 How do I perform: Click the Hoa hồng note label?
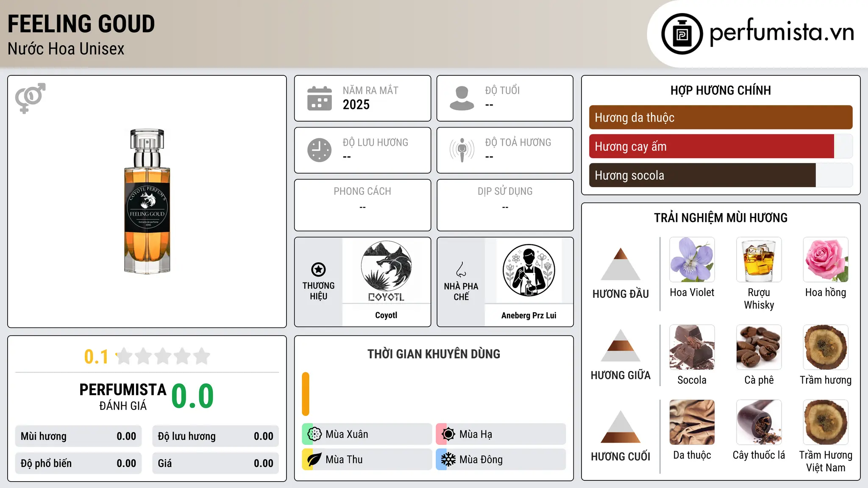pyautogui.click(x=826, y=292)
